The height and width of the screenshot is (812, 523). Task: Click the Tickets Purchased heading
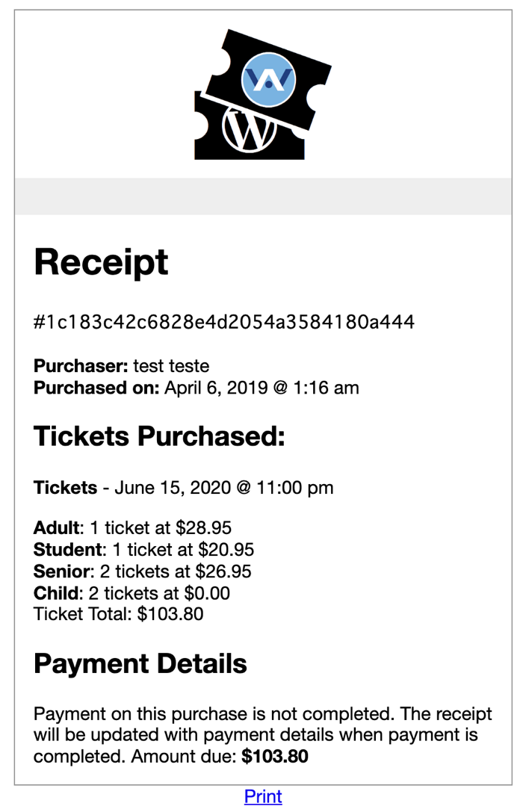click(159, 436)
